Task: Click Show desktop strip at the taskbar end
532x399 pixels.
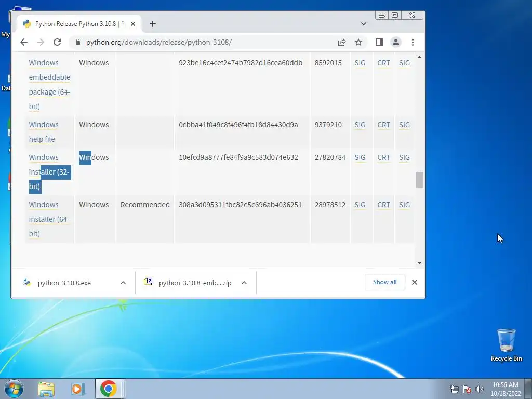Action: coord(528,389)
